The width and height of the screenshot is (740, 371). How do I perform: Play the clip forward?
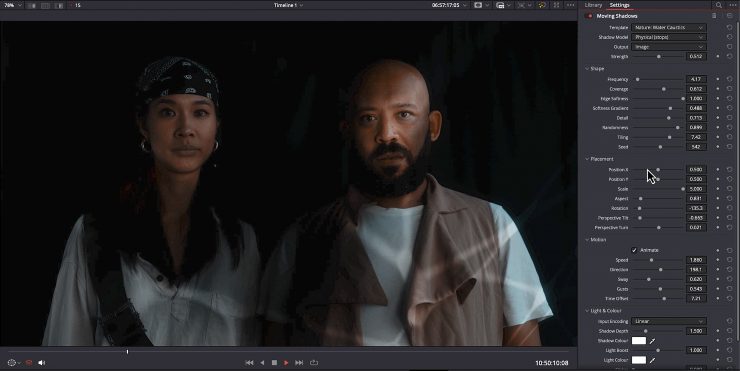pos(286,363)
